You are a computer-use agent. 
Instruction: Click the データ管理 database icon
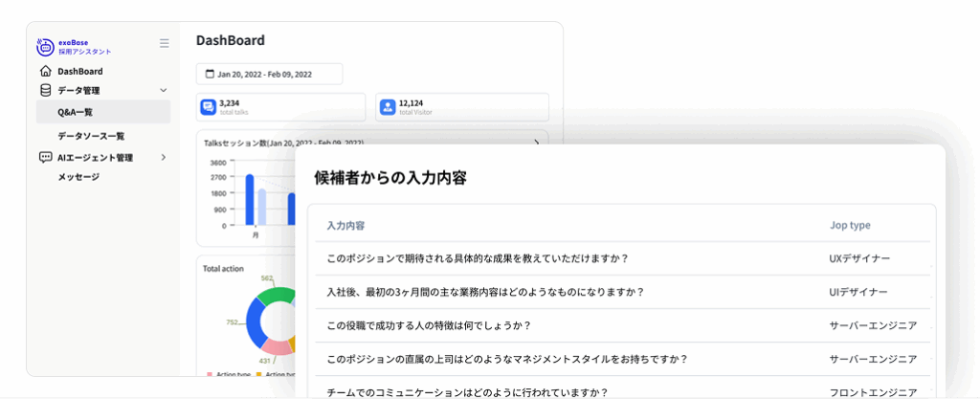point(46,91)
